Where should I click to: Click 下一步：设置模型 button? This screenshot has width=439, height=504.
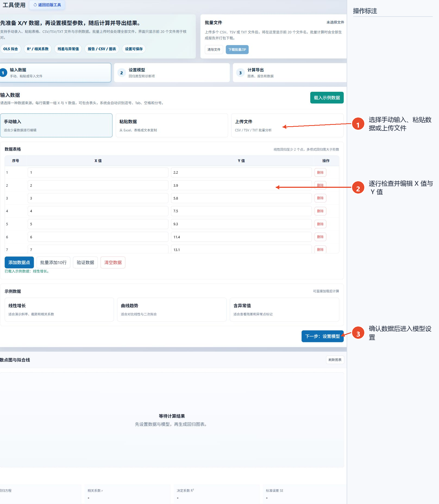point(322,336)
